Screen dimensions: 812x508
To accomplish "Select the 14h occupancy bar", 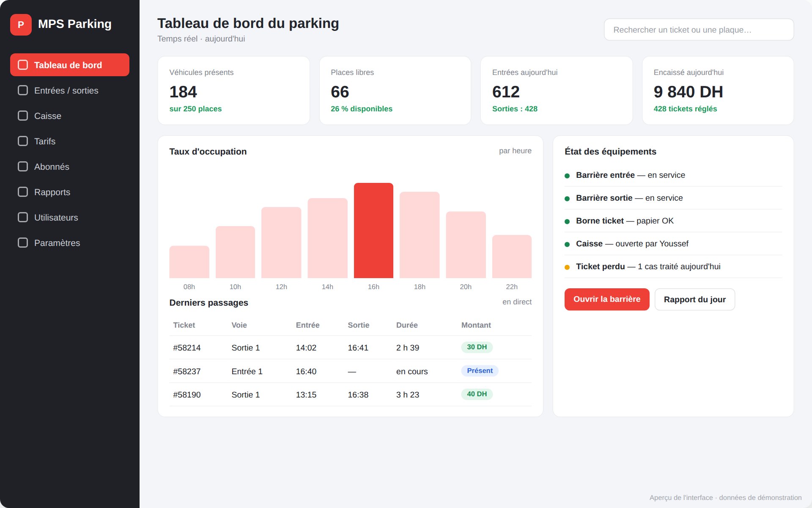I will point(327,238).
